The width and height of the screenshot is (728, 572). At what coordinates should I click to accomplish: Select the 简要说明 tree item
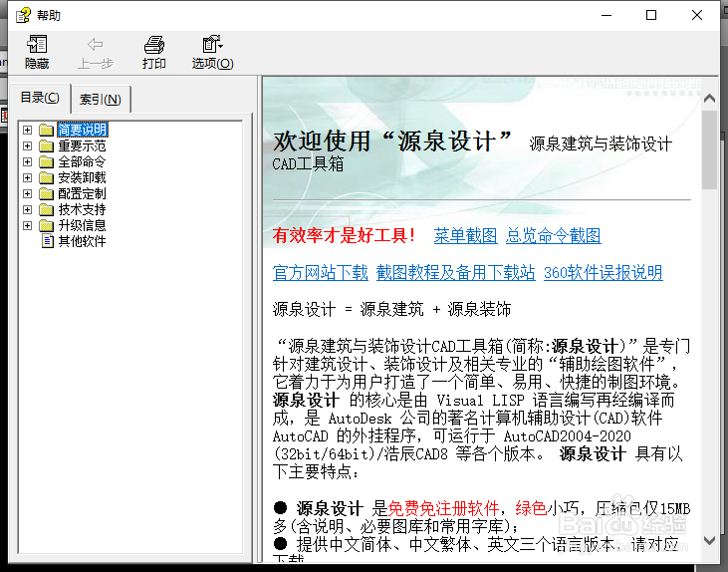point(83,130)
